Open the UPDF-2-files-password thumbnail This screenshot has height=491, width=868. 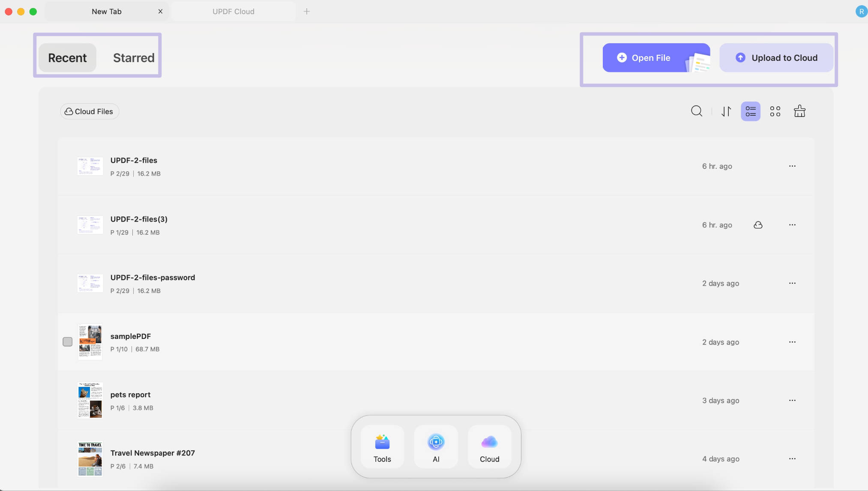90,283
